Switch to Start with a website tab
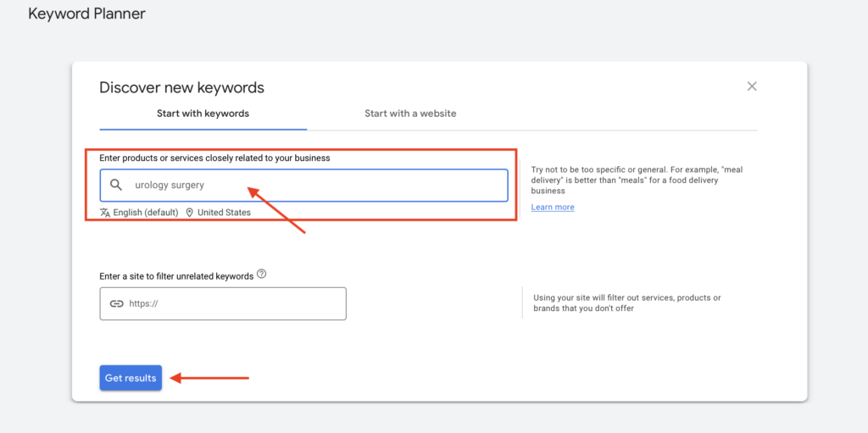 (410, 114)
